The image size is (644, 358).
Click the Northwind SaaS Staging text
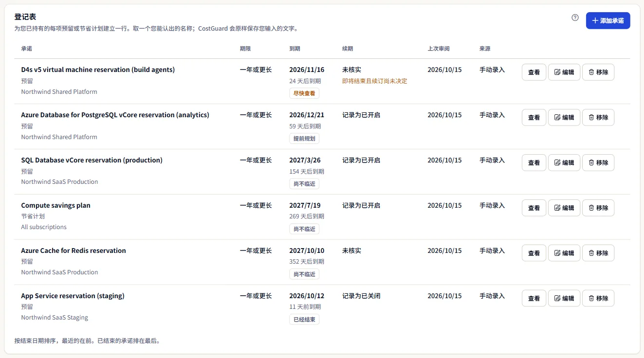tap(55, 318)
